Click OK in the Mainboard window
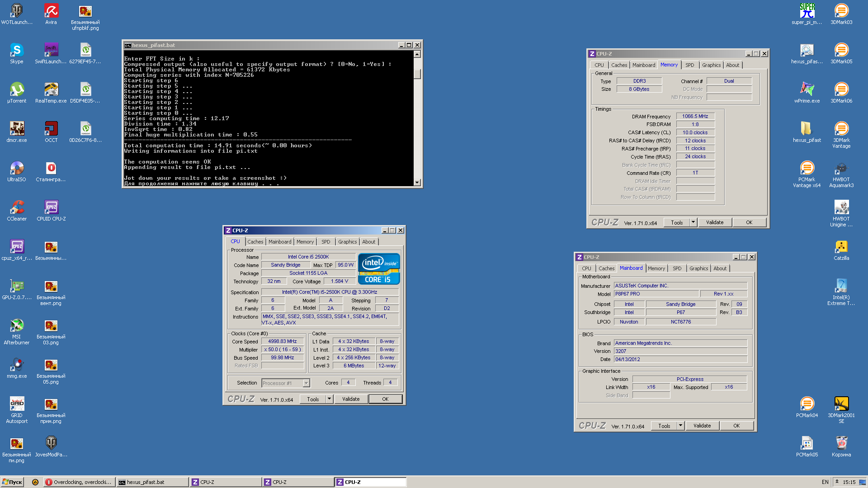868x488 pixels. tap(736, 426)
